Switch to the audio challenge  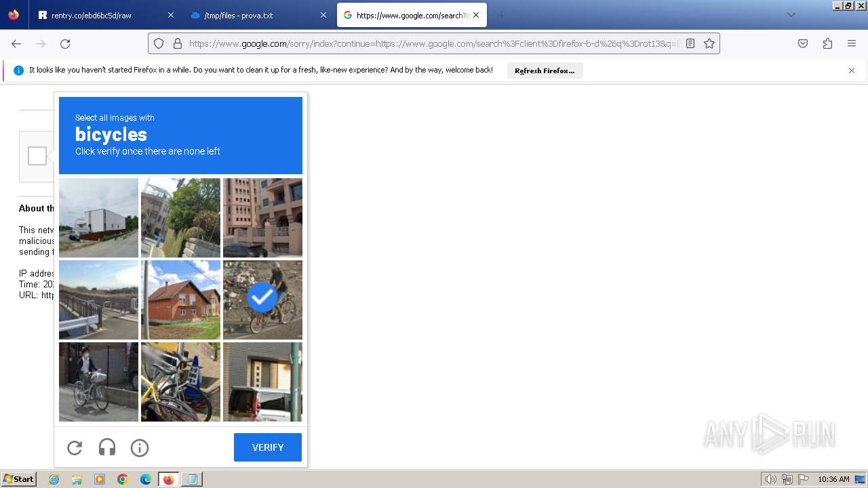(107, 447)
